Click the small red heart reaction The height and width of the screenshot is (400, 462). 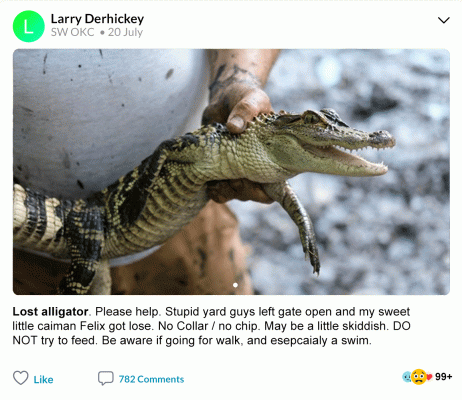click(x=429, y=377)
